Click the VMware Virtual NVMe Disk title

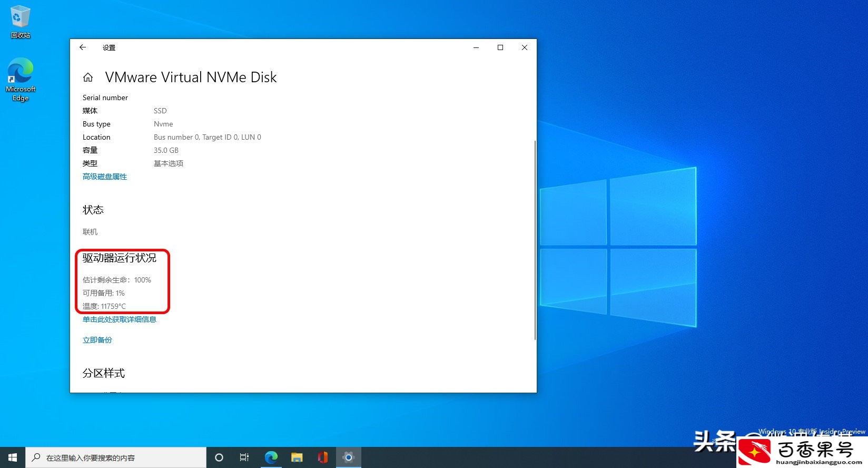pyautogui.click(x=191, y=77)
